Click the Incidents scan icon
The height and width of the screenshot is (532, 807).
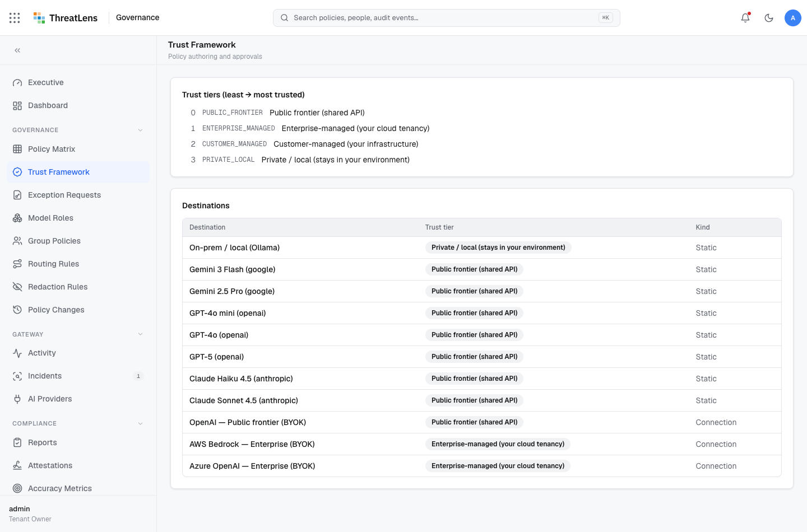click(17, 376)
